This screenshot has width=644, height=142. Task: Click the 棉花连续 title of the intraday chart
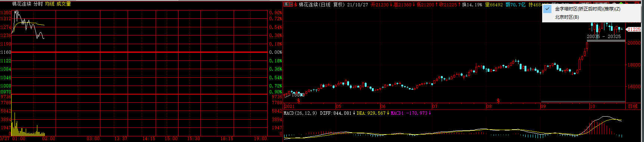(22, 4)
